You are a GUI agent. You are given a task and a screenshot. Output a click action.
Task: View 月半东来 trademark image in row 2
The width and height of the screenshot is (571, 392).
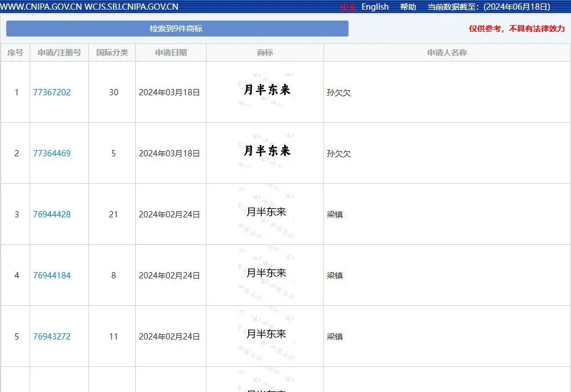pyautogui.click(x=266, y=151)
